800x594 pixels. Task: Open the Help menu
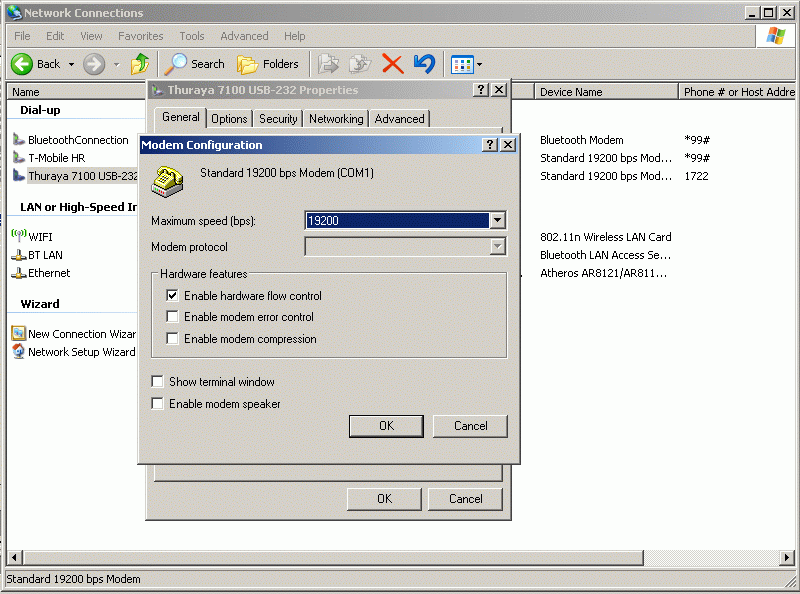pyautogui.click(x=295, y=36)
